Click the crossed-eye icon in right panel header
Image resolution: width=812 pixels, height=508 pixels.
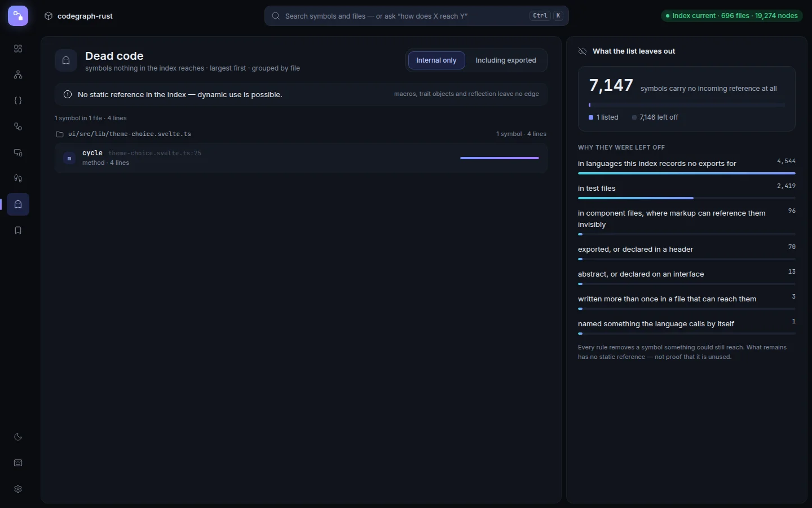[x=582, y=51]
